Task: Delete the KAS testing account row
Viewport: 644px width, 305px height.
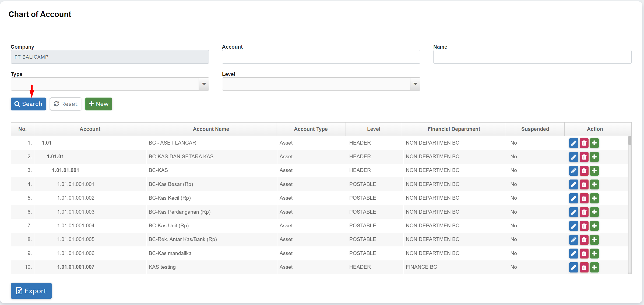Action: [584, 267]
